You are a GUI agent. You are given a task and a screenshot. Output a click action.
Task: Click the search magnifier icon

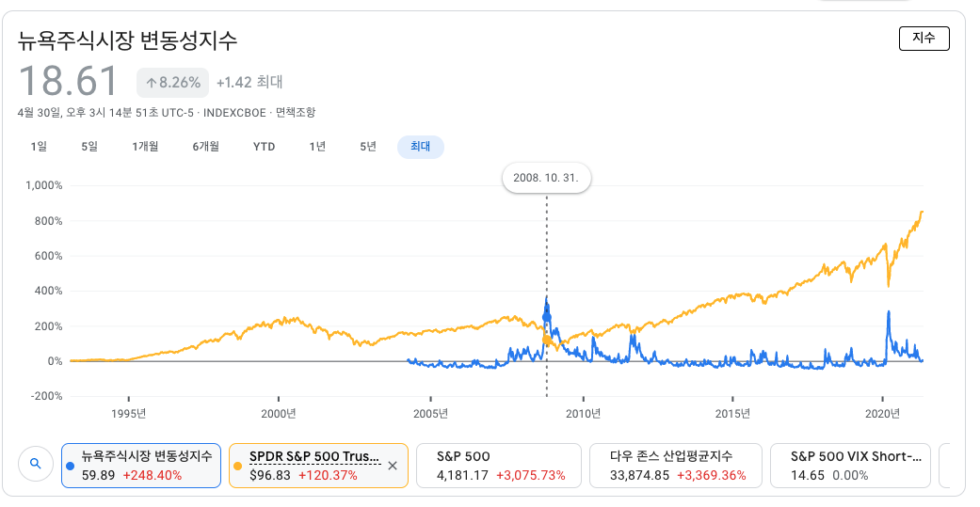[36, 464]
